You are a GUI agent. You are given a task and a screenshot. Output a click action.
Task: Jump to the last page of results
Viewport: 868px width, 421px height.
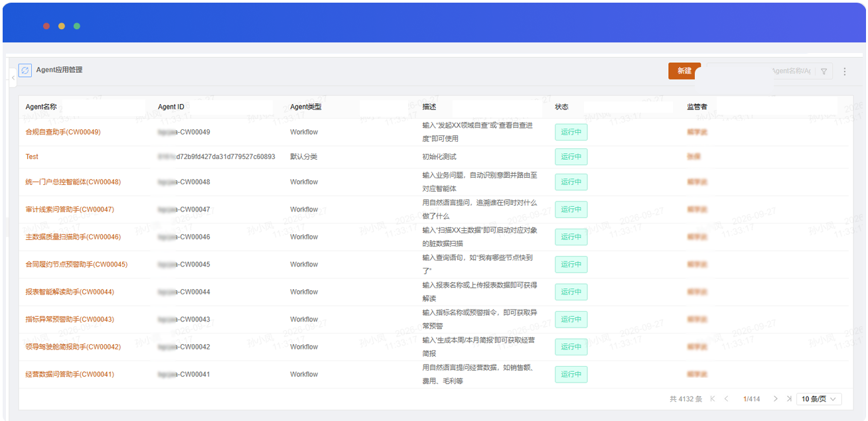click(789, 399)
